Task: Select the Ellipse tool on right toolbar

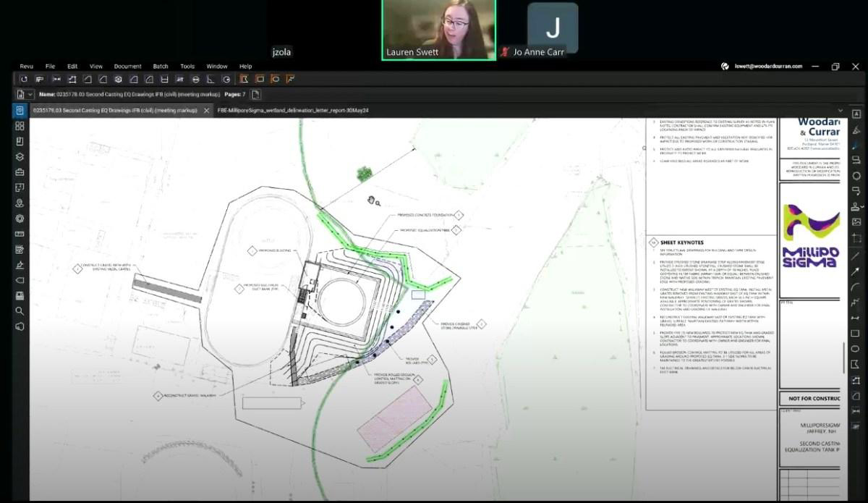Action: coord(856,349)
